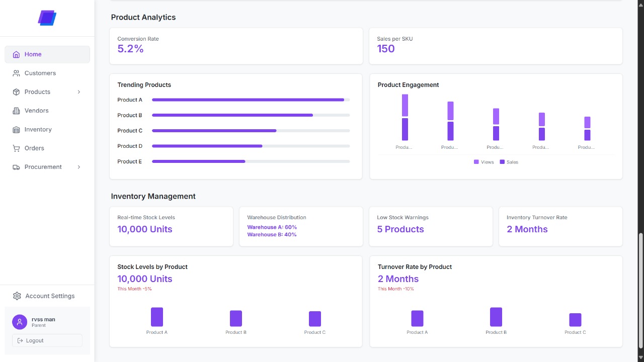The image size is (644, 362).
Task: Select the Home icon in the sidebar
Action: click(x=16, y=54)
